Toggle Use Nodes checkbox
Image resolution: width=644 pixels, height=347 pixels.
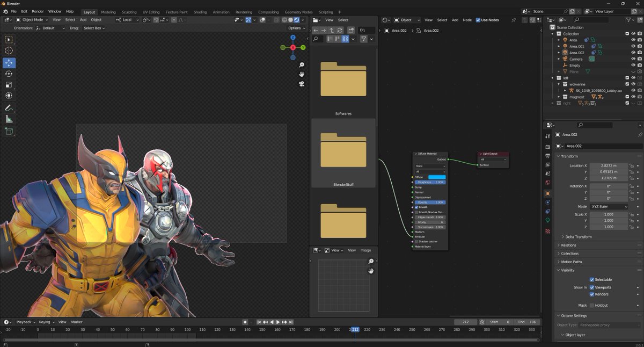(478, 20)
